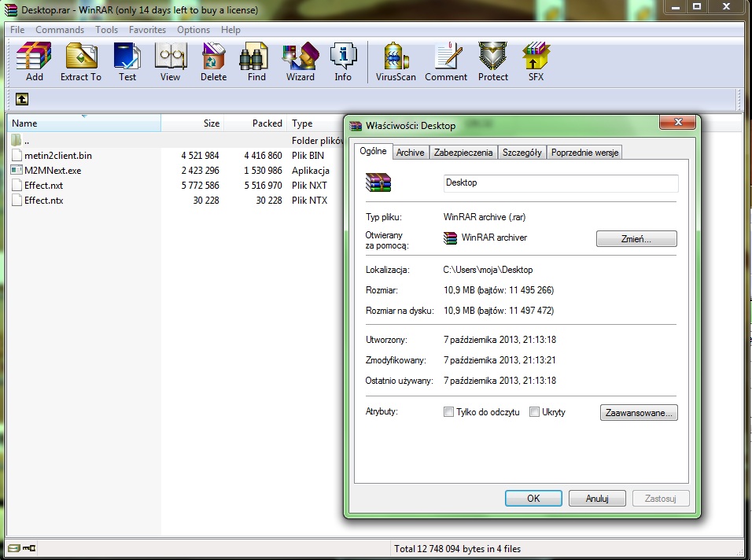Click the Aplikacja type cell
752x560 pixels.
coord(310,170)
